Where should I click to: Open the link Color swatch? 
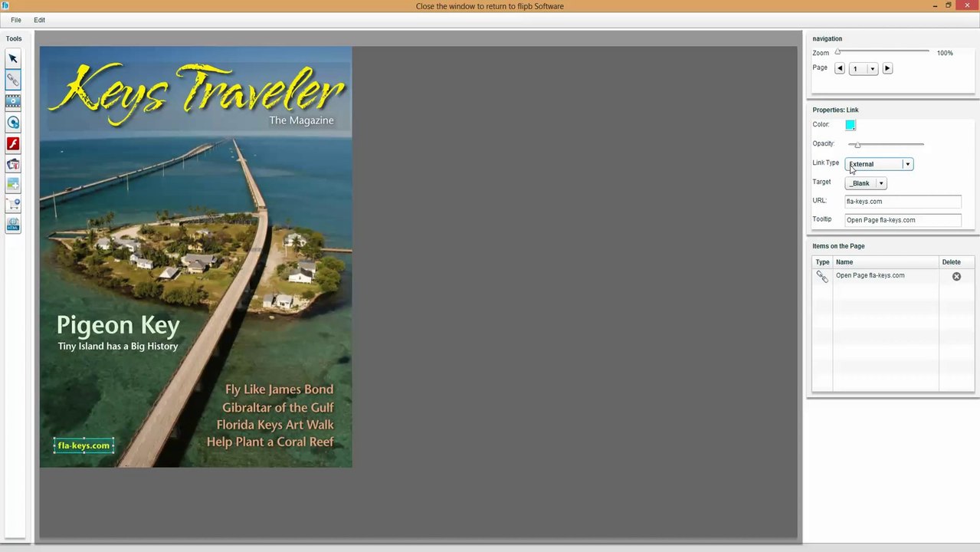pos(851,125)
